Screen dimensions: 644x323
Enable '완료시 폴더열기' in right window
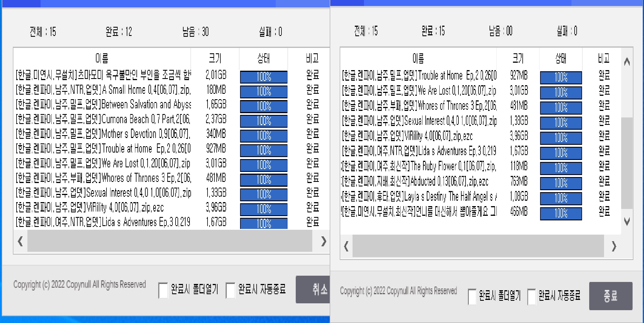[x=472, y=296]
